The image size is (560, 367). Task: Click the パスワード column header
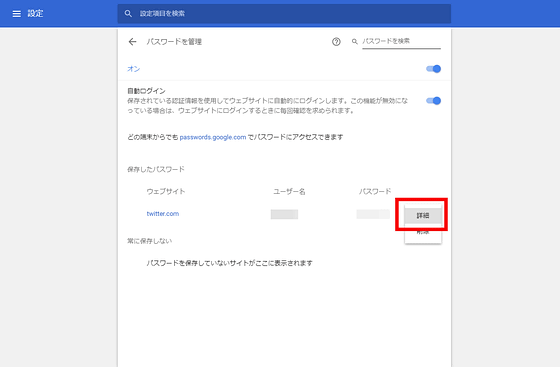coord(375,191)
